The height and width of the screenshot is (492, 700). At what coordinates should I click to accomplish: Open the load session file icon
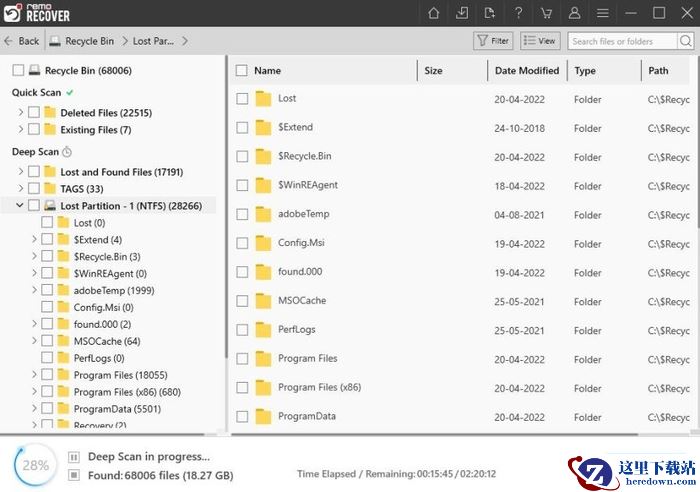coord(490,13)
